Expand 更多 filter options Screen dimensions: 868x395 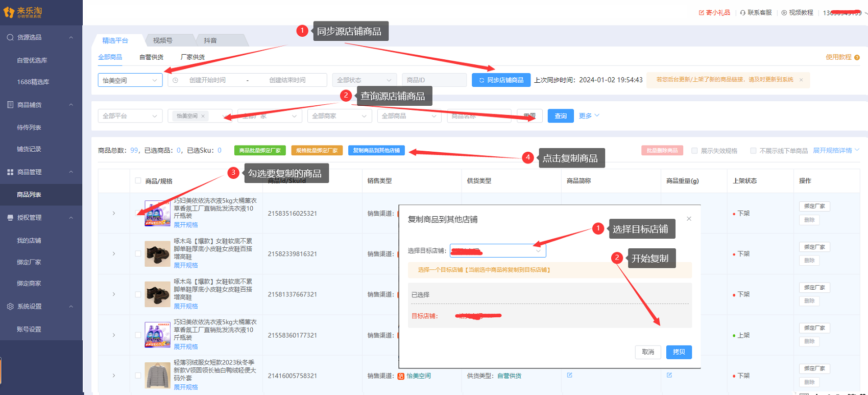(x=589, y=116)
